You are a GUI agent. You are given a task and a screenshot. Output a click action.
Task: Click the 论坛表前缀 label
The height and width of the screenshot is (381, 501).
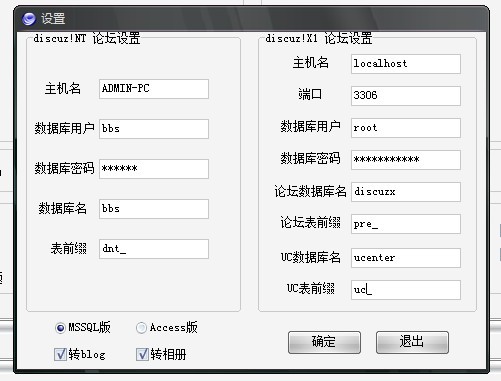click(x=310, y=222)
